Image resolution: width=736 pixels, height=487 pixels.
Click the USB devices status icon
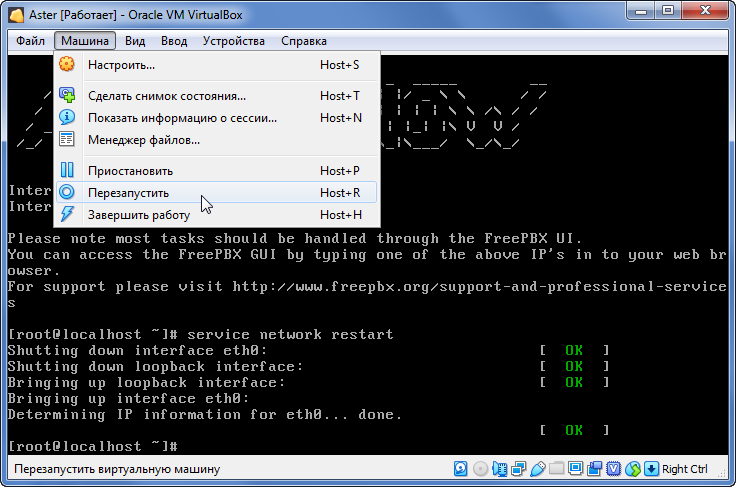537,469
